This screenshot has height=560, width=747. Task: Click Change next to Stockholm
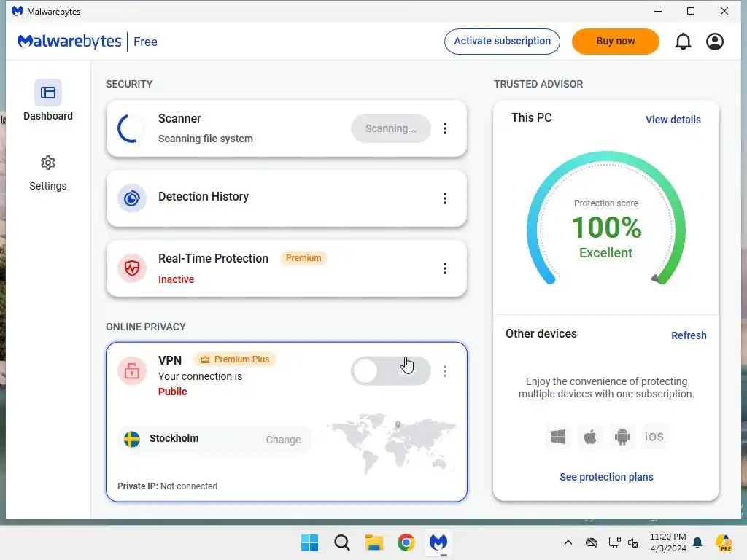(x=283, y=440)
